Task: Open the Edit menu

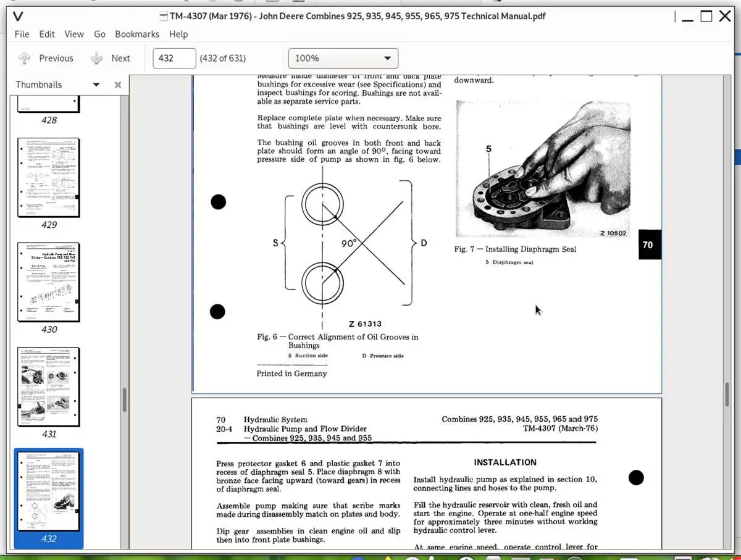Action: [x=47, y=34]
